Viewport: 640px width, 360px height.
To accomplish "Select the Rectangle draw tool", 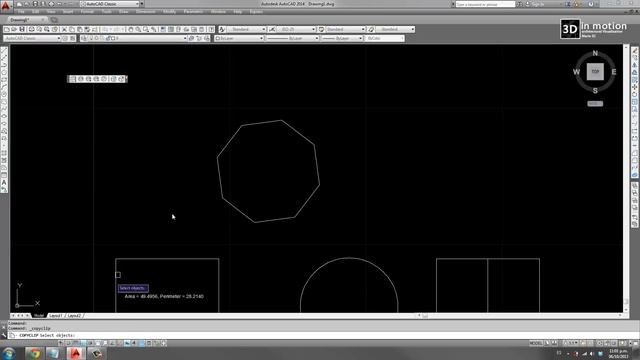I will click(x=4, y=80).
